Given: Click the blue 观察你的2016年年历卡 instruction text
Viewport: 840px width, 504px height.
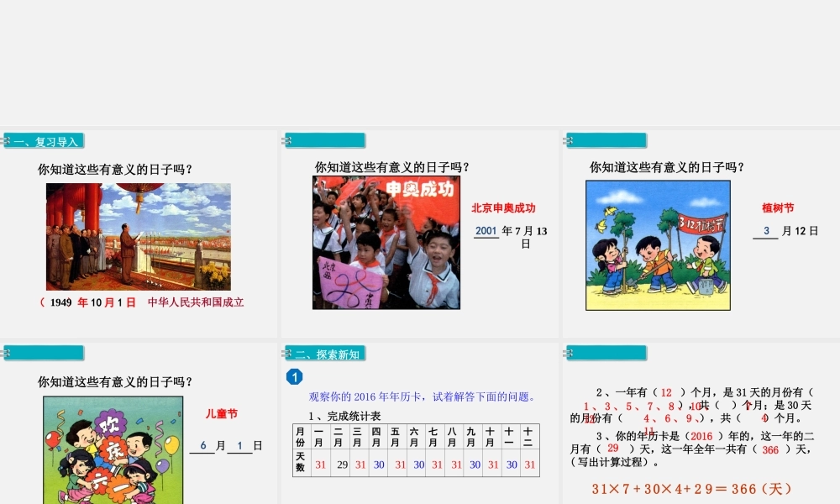Looking at the screenshot, I should click(422, 397).
